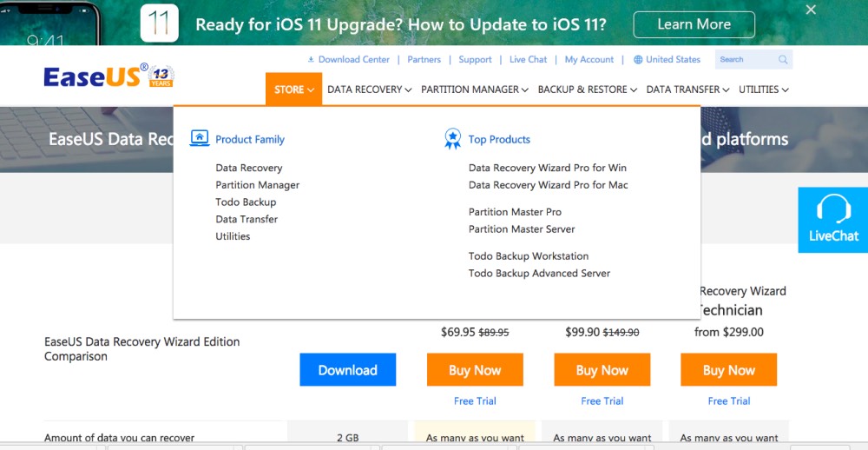Click Buy Now for the $99.90 edition
This screenshot has height=450, width=868.
click(x=602, y=370)
